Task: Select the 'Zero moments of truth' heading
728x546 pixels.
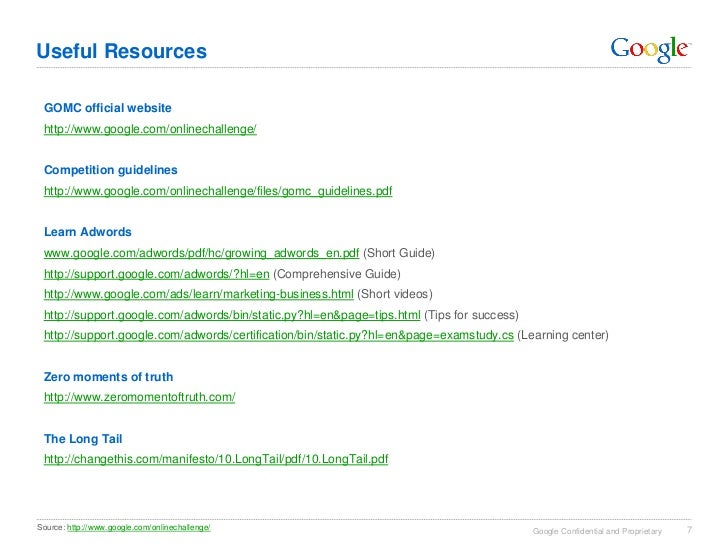Action: coord(108,377)
